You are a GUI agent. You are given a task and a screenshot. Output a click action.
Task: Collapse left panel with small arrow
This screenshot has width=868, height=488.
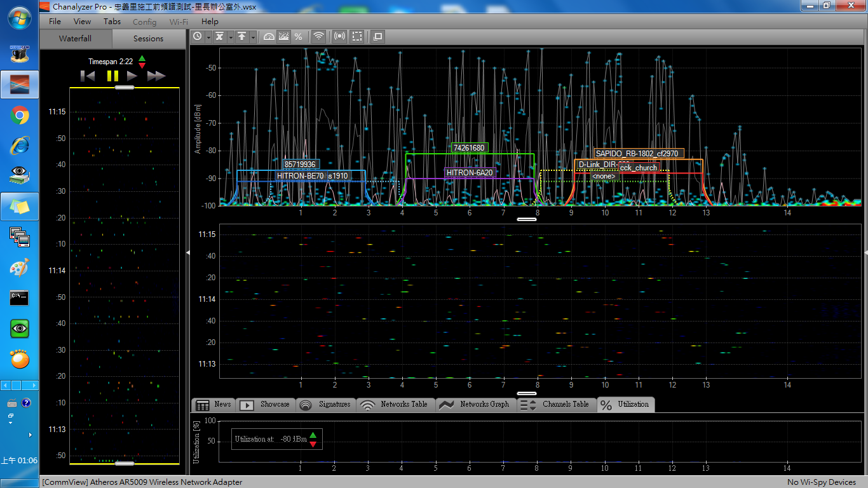[187, 252]
